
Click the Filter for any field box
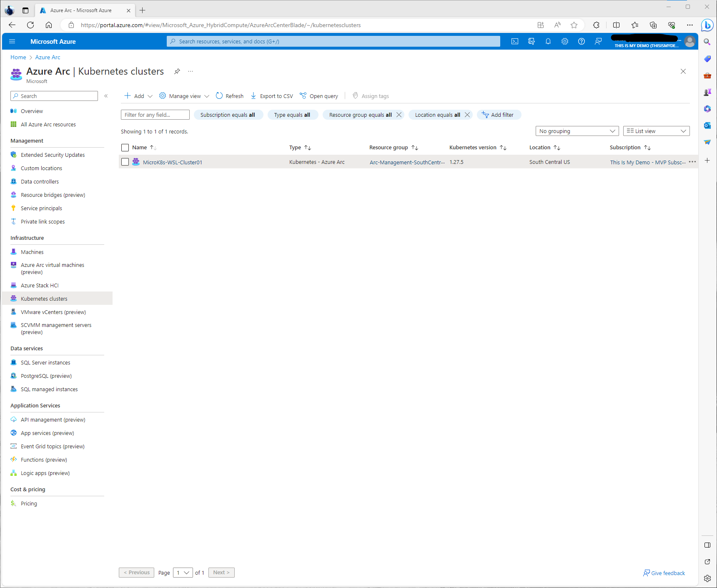pos(155,115)
